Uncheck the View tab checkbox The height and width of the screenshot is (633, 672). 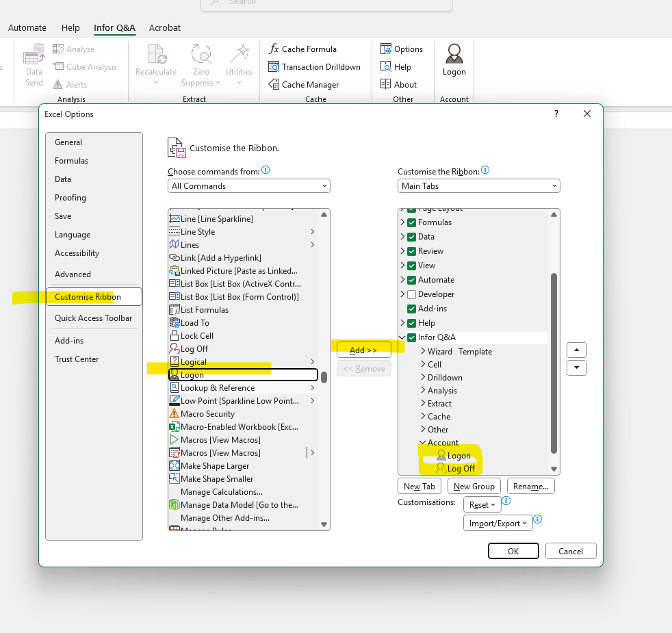click(411, 266)
